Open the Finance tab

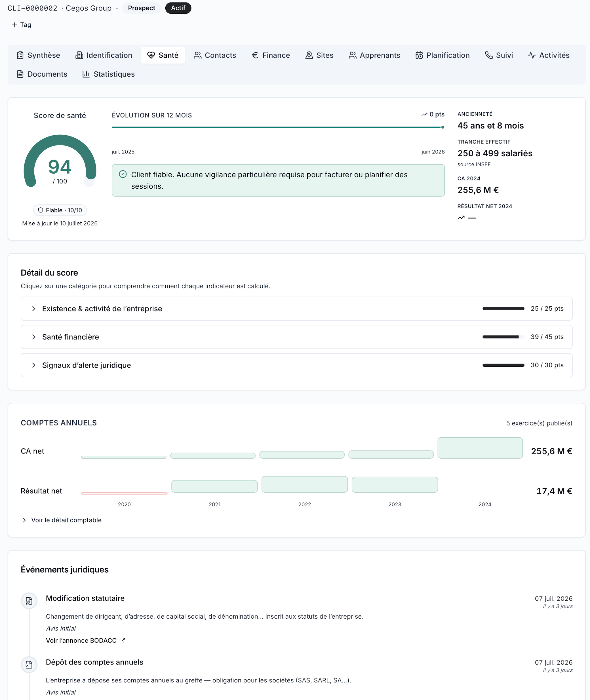coord(271,55)
